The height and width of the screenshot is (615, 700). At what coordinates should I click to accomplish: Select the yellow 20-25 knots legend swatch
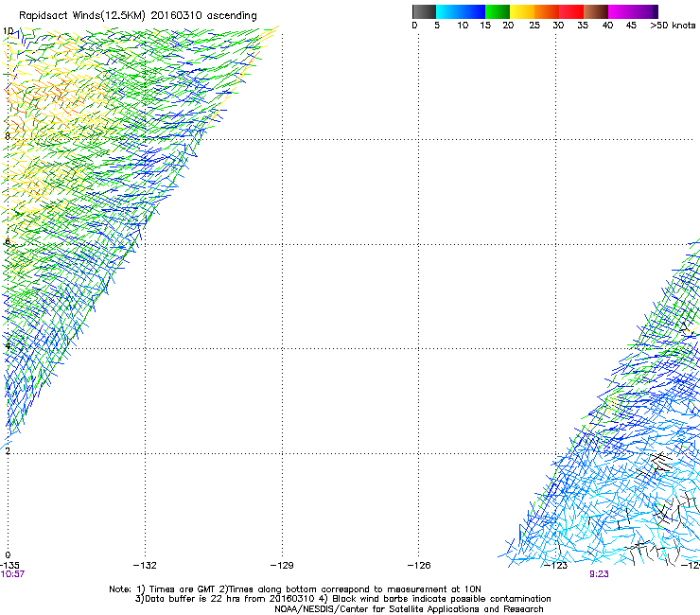(x=522, y=11)
